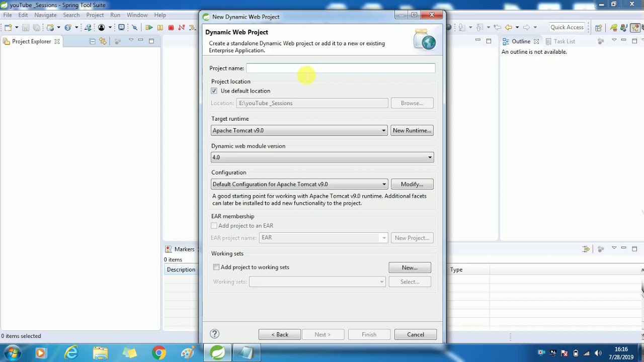The width and height of the screenshot is (644, 362).
Task: Open the Window menu
Action: [x=137, y=15]
